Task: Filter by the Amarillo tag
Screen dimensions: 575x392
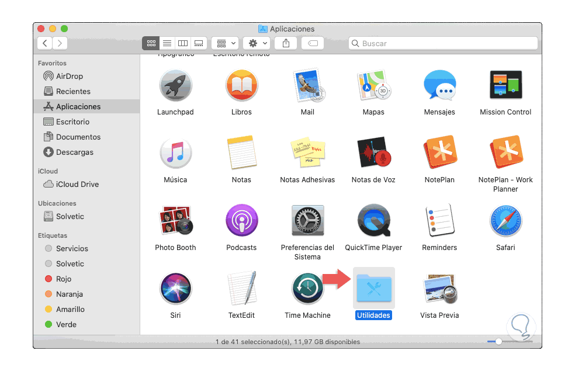Action: click(86, 309)
